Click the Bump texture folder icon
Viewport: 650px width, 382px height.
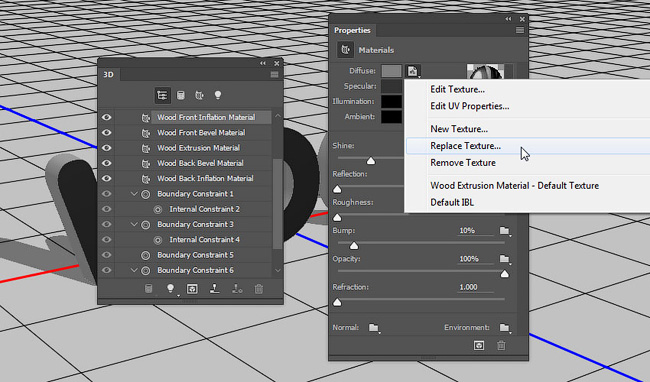pos(504,231)
